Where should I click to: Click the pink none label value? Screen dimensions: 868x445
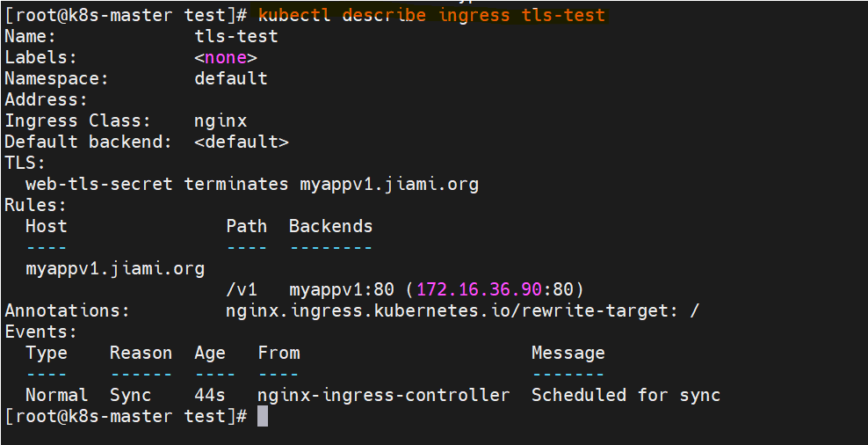click(x=226, y=58)
